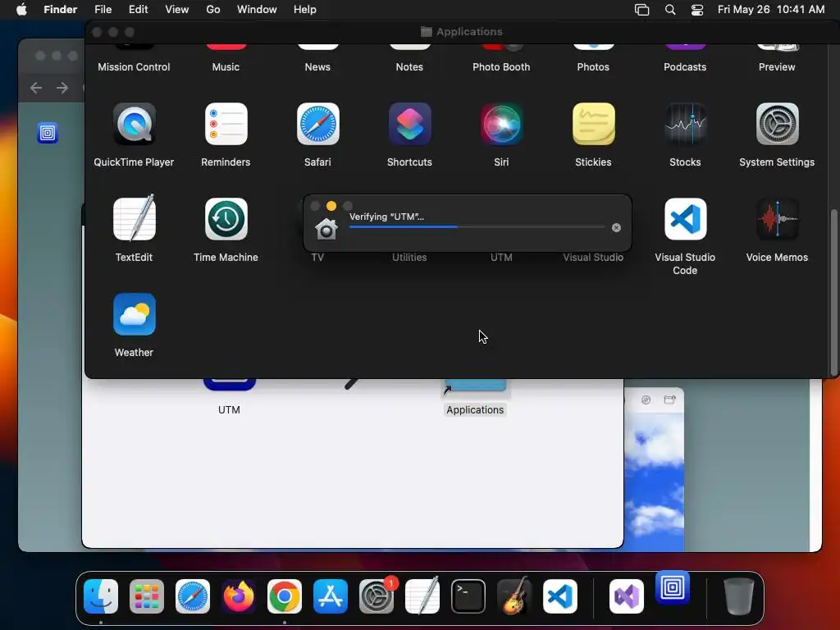Open Spotlight search in menu bar
This screenshot has height=630, width=840.
(670, 10)
